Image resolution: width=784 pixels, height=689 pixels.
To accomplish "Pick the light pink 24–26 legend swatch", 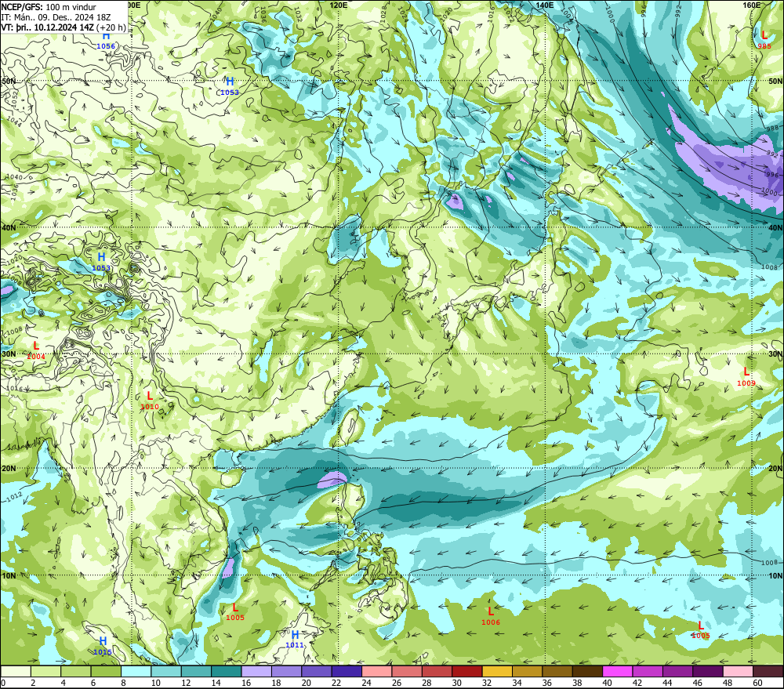I will pos(377,671).
